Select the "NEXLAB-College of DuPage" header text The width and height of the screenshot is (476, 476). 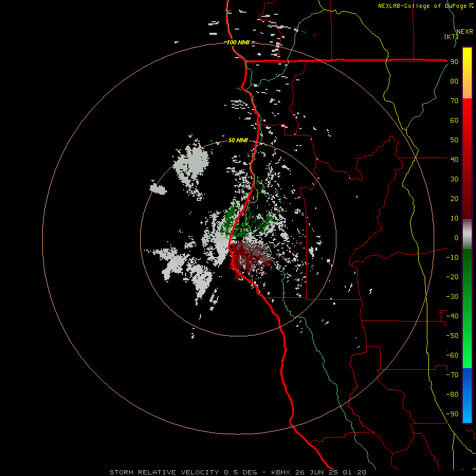(422, 6)
